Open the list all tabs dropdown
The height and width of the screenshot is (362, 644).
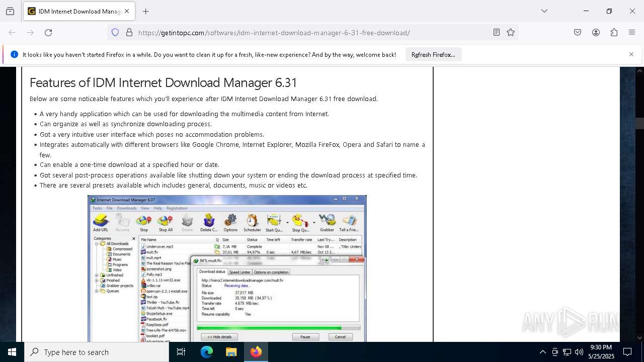[x=544, y=11]
